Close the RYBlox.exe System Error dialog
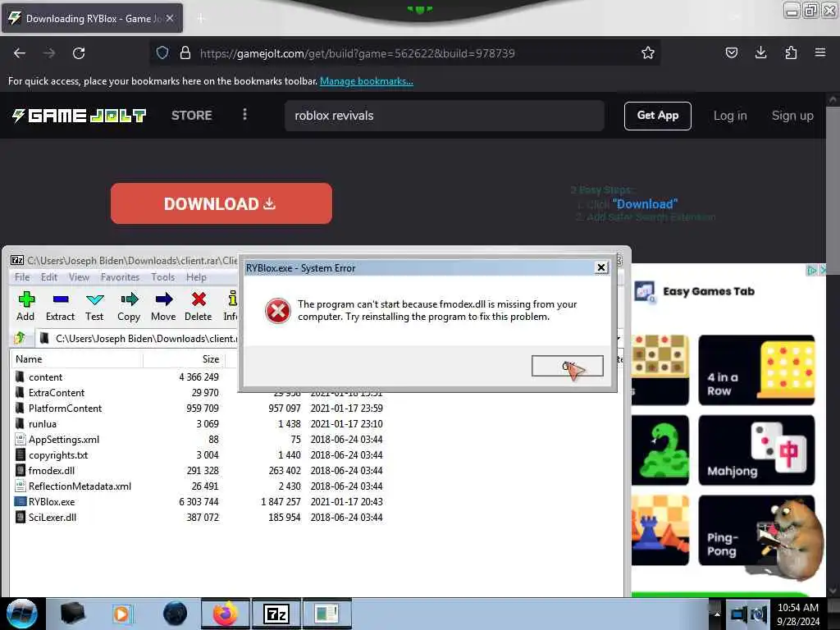This screenshot has width=840, height=630. (601, 268)
